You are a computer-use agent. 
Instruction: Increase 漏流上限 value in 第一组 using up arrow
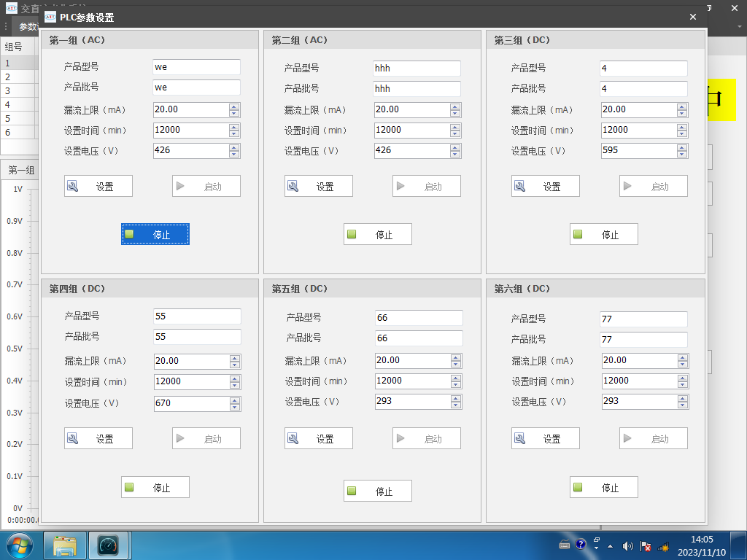234,106
